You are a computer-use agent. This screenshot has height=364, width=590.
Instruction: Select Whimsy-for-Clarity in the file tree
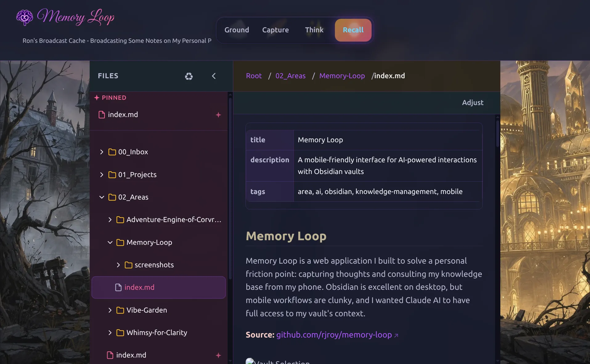157,333
